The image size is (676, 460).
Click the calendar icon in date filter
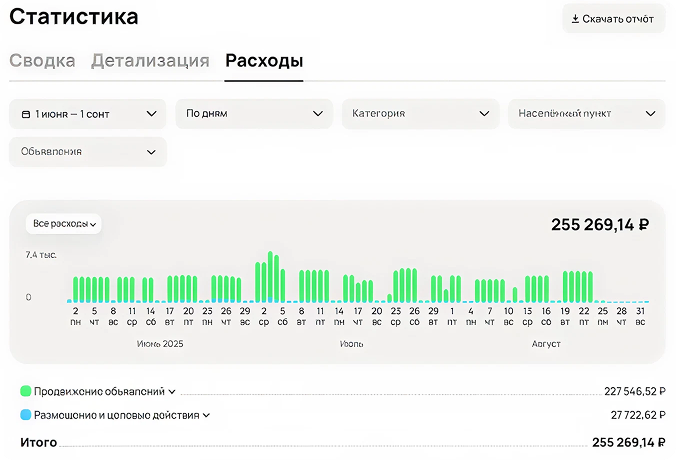[26, 114]
